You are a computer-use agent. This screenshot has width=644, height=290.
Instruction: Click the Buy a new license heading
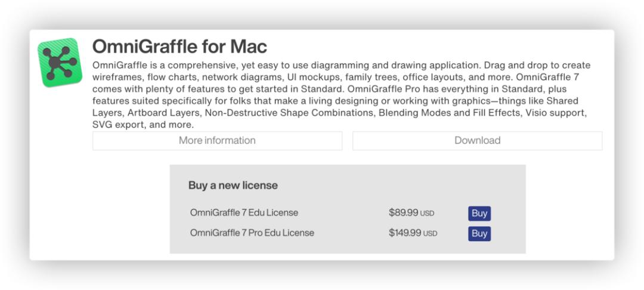pyautogui.click(x=233, y=185)
